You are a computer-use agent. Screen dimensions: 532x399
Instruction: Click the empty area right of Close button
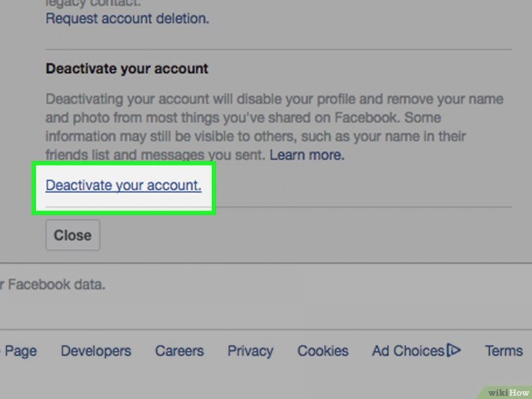coord(288,235)
